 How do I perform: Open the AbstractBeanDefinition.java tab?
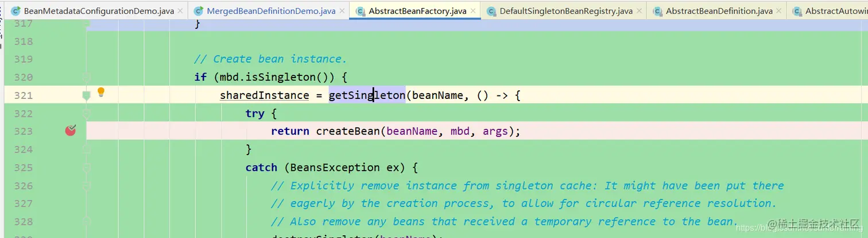[719, 11]
